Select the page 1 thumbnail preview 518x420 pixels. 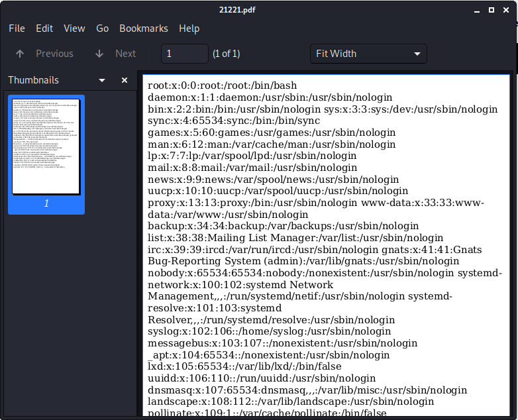[46, 146]
